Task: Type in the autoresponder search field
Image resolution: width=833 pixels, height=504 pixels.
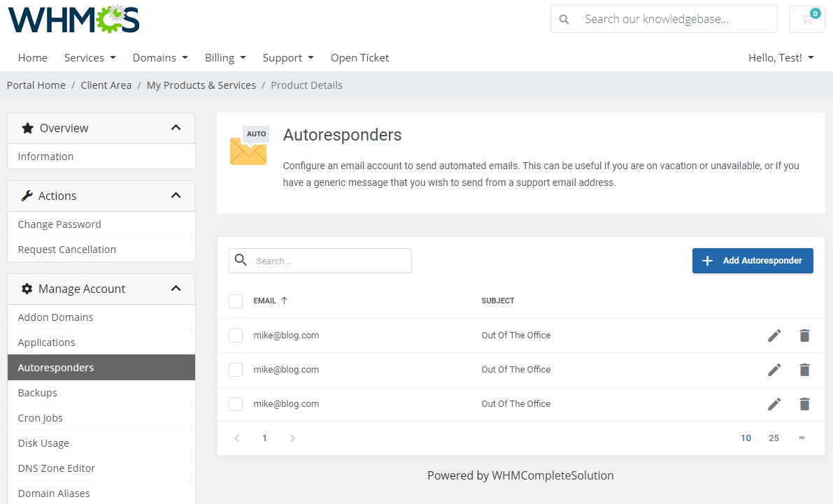Action: tap(329, 260)
